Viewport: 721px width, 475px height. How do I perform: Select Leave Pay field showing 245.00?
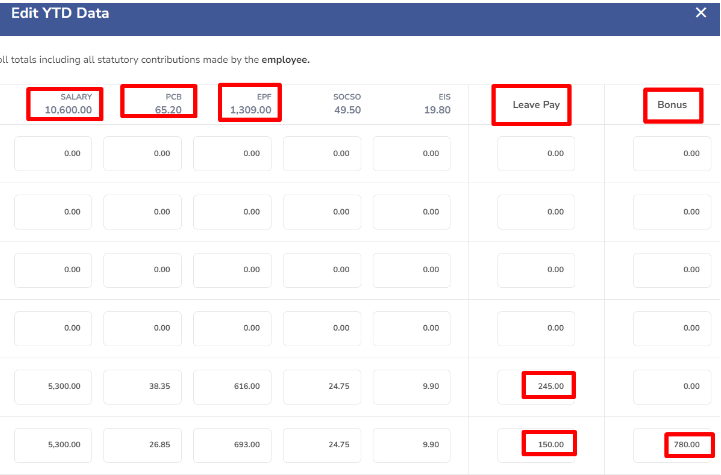tap(536, 387)
